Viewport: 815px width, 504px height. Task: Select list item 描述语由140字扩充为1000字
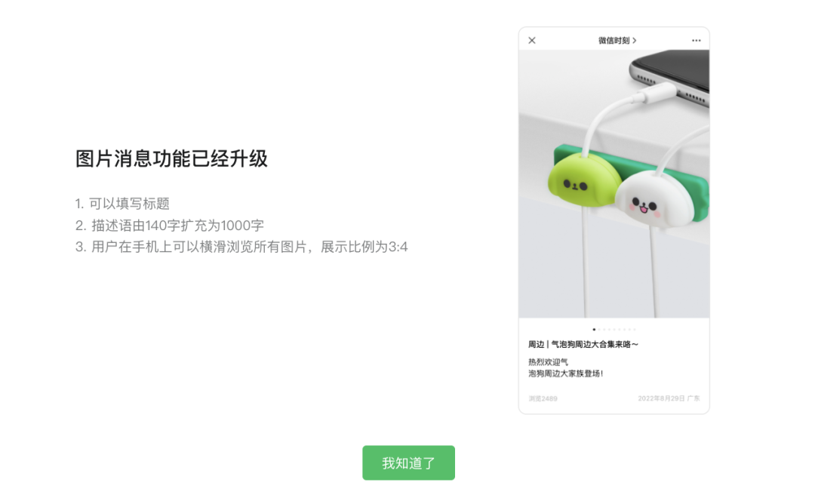[x=170, y=226]
